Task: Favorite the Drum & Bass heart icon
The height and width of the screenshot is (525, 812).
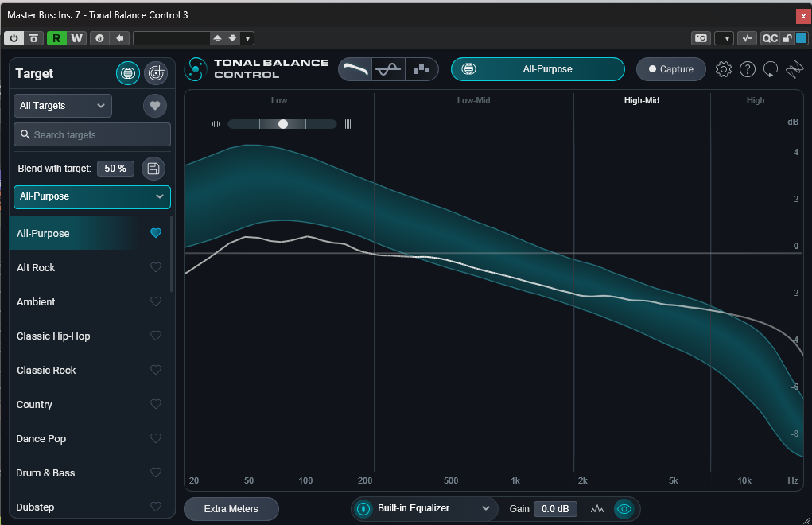Action: tap(156, 472)
